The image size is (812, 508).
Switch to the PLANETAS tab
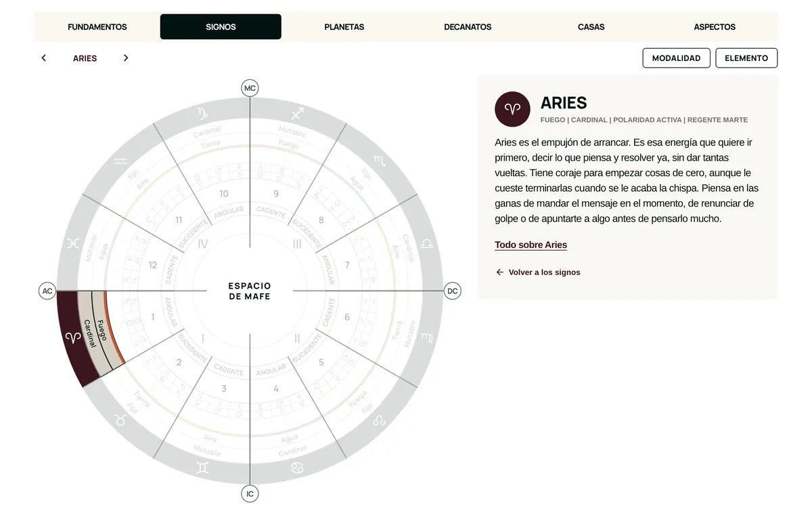click(344, 27)
